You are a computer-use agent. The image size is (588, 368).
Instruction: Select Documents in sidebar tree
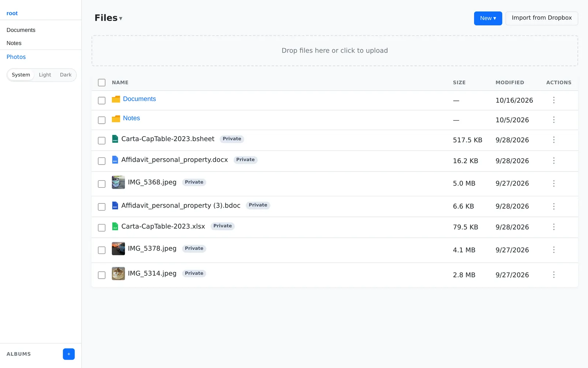click(21, 30)
